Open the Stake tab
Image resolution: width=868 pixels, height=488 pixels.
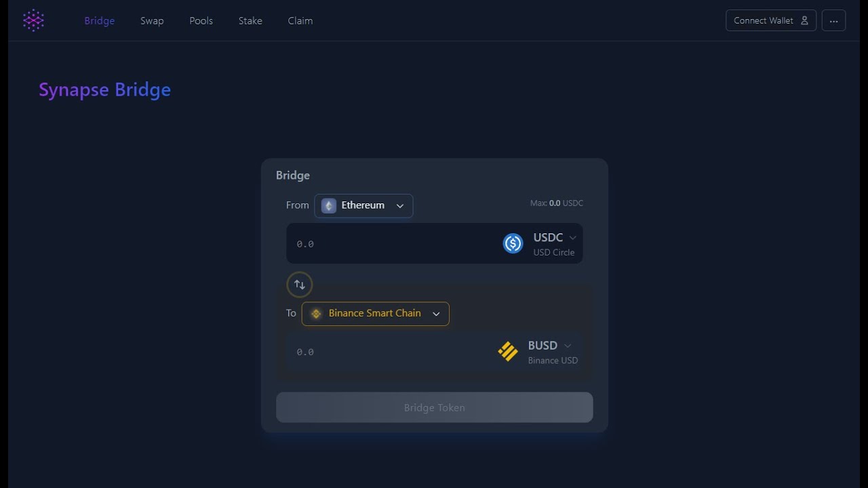[250, 21]
